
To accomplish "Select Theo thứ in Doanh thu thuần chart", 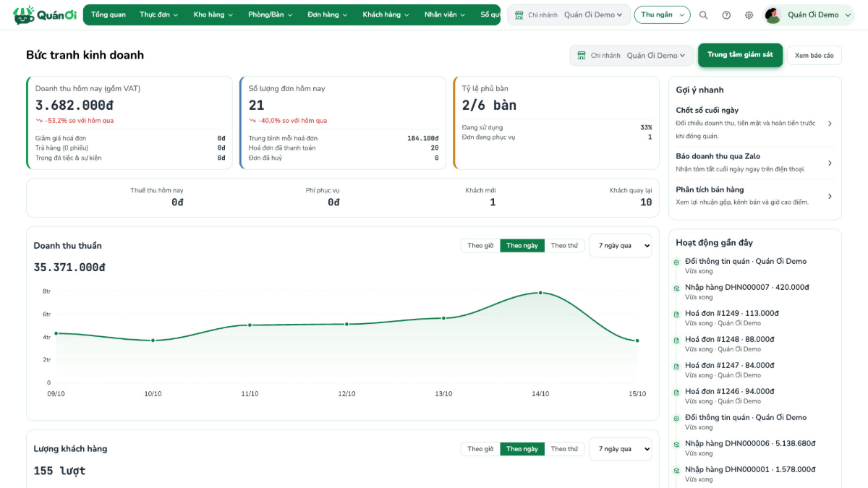I will (564, 246).
